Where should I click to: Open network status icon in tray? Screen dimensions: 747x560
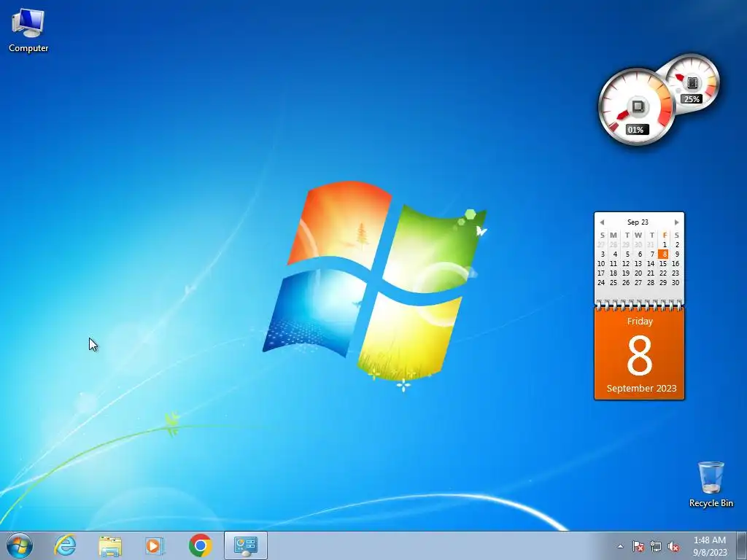click(656, 546)
